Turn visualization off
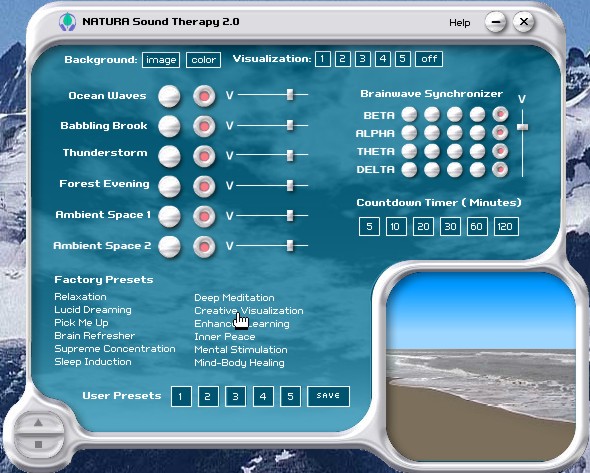Viewport: 590px width, 473px height. click(x=429, y=59)
